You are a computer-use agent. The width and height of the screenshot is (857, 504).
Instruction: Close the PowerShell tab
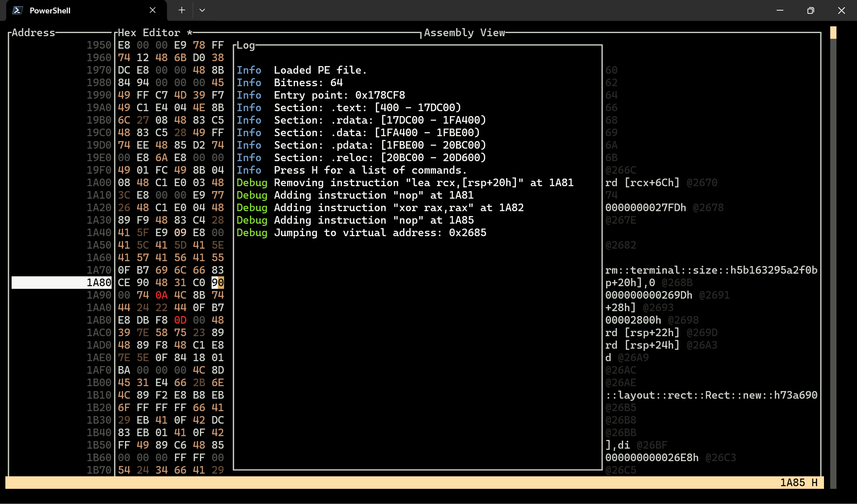[x=153, y=10]
